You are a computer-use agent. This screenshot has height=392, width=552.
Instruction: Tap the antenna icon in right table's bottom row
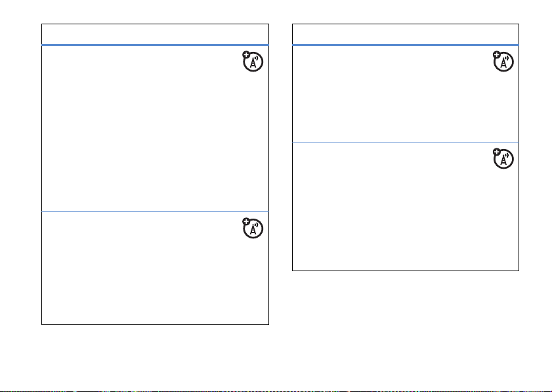pos(504,160)
